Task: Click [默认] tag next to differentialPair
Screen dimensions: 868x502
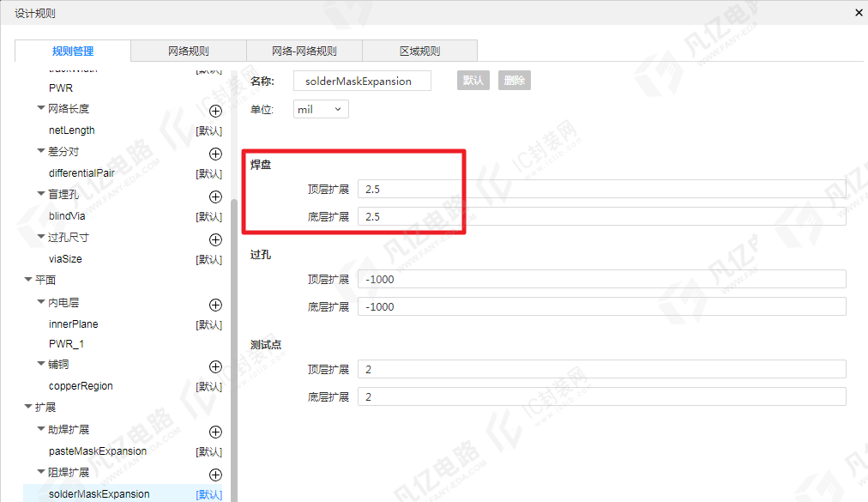Action: tap(208, 174)
